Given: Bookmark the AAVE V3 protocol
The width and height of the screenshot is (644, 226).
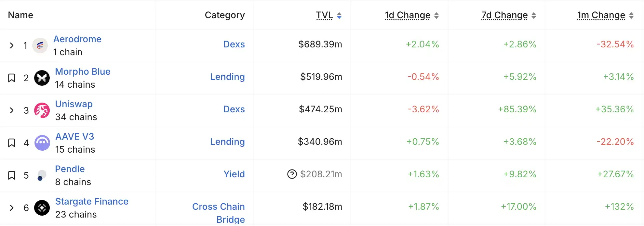Looking at the screenshot, I should click(12, 143).
